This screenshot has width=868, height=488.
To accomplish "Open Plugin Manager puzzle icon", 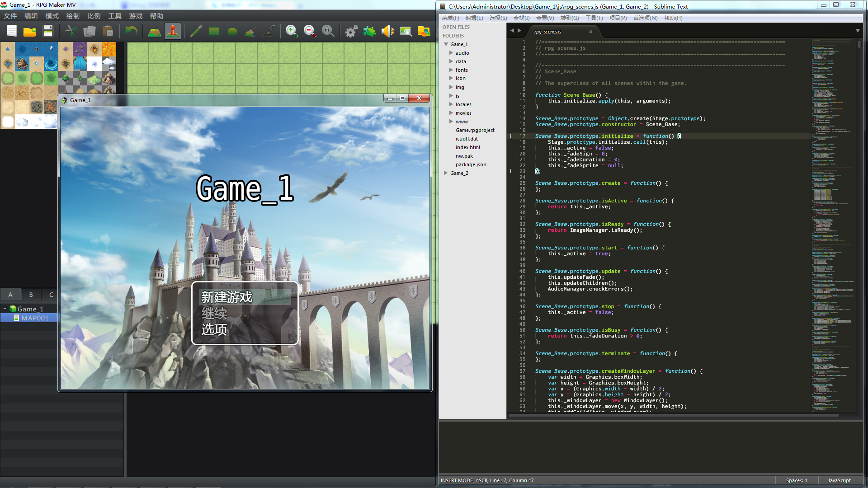I will pyautogui.click(x=369, y=31).
